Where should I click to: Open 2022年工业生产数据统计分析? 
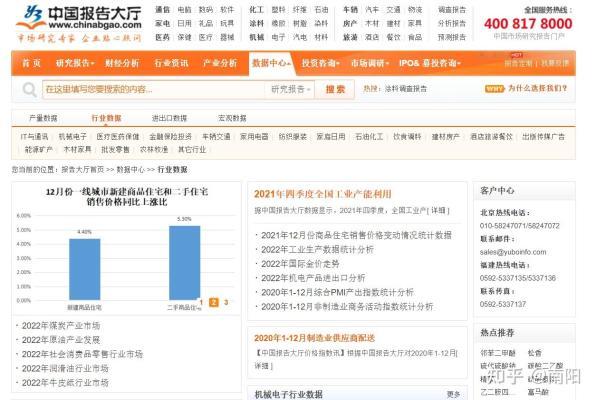[x=317, y=250]
